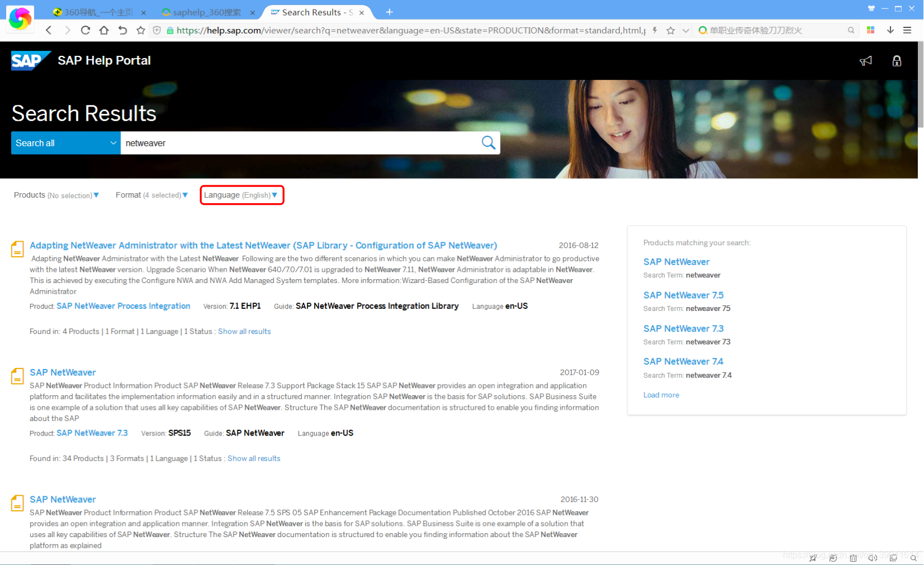
Task: Close the 360导航 tab
Action: (143, 12)
